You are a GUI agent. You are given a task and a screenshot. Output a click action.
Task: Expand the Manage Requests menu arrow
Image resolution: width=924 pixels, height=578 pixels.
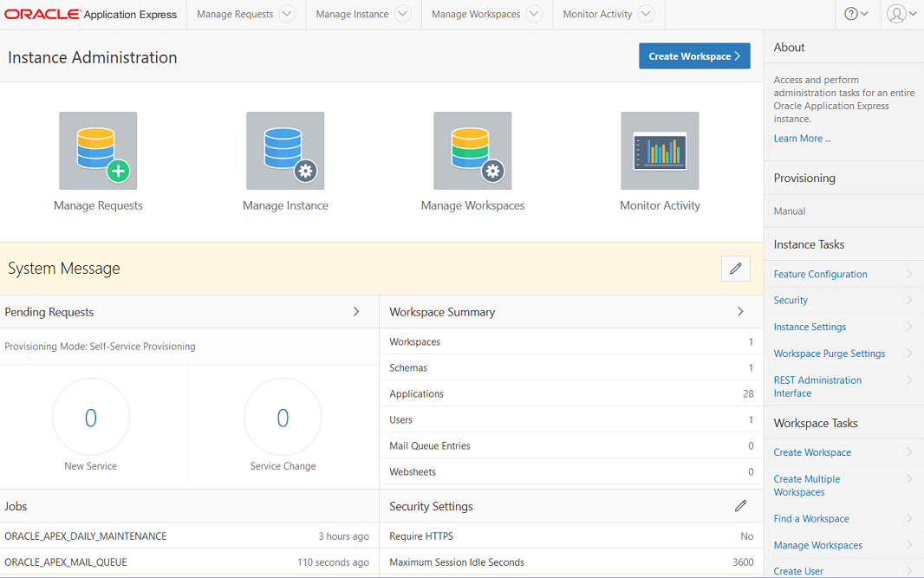287,14
